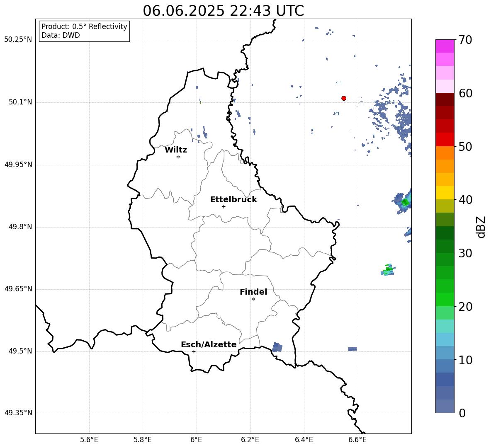Image resolution: width=491 pixels, height=448 pixels.
Task: Click the 49.5°N latitude label
Action: point(21,351)
